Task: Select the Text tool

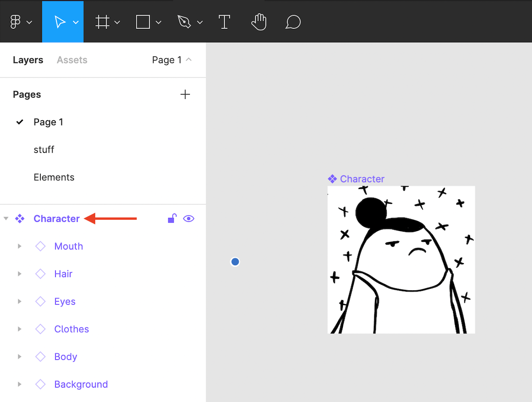Action: point(224,22)
